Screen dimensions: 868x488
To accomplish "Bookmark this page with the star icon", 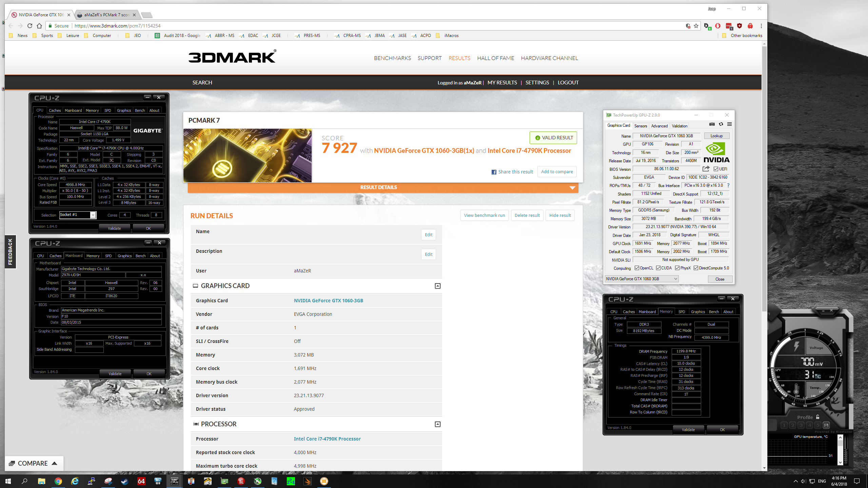I will pyautogui.click(x=696, y=26).
